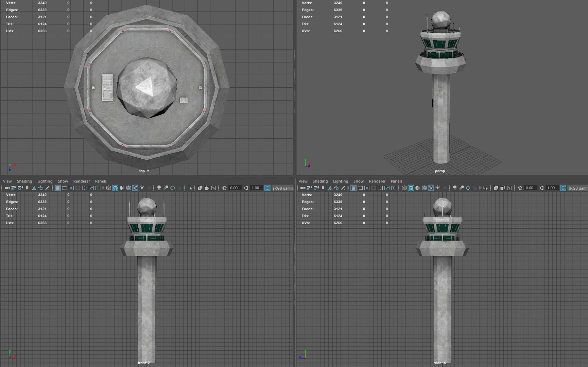The width and height of the screenshot is (588, 367).
Task: Toggle X-Ray mode in side view toolbar
Action: pos(496,188)
